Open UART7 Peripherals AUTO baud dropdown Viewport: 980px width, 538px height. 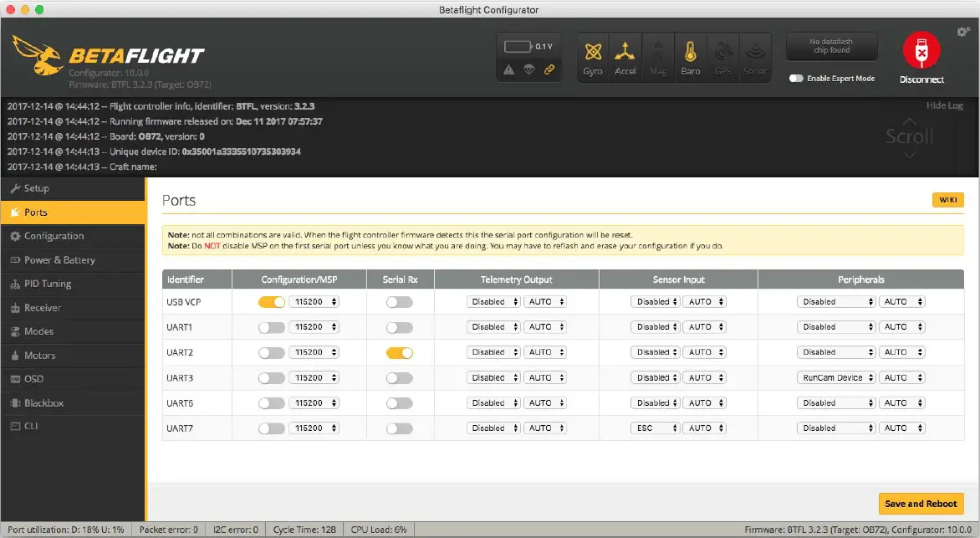[902, 428]
